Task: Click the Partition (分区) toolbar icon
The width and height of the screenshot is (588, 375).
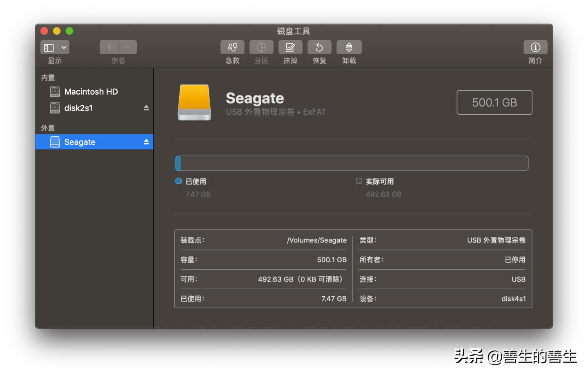Action: tap(261, 47)
